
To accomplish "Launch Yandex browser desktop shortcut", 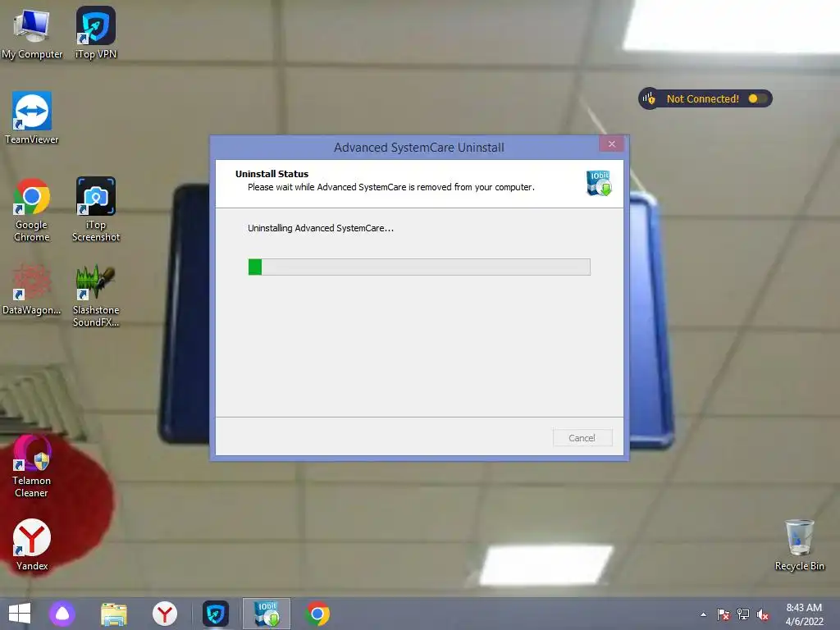I will pyautogui.click(x=32, y=545).
